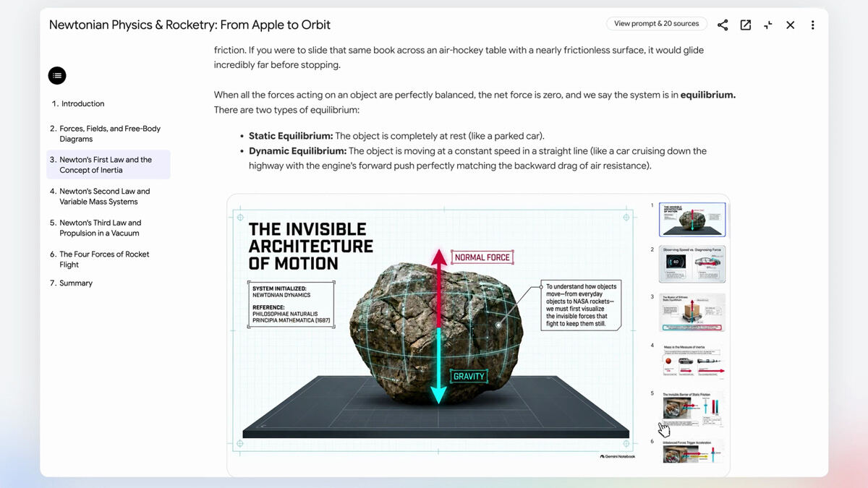Select slide 6 thumbnail Unbalanced Forces
Viewport: 868px width, 488px height.
[692, 451]
